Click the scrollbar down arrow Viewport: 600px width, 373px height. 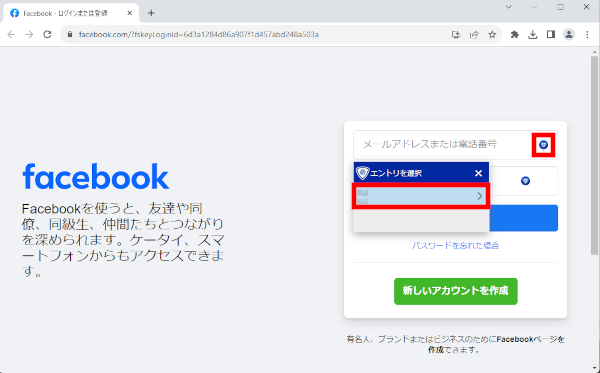pos(594,369)
